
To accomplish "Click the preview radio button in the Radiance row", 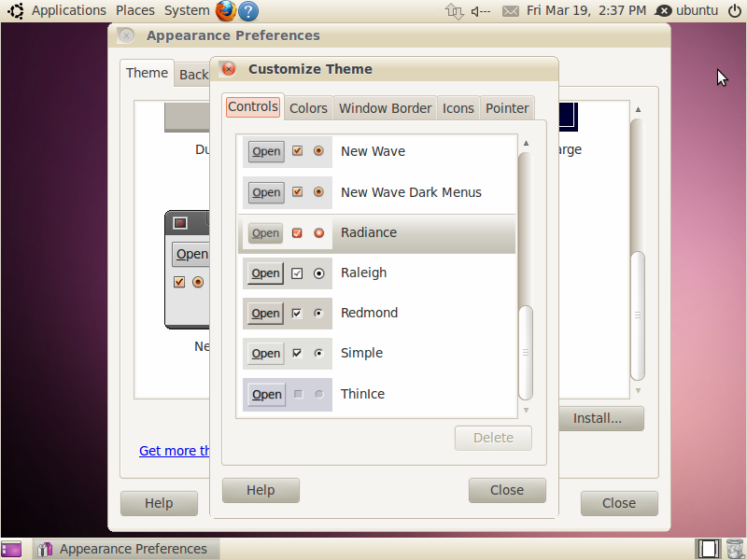I will (318, 232).
